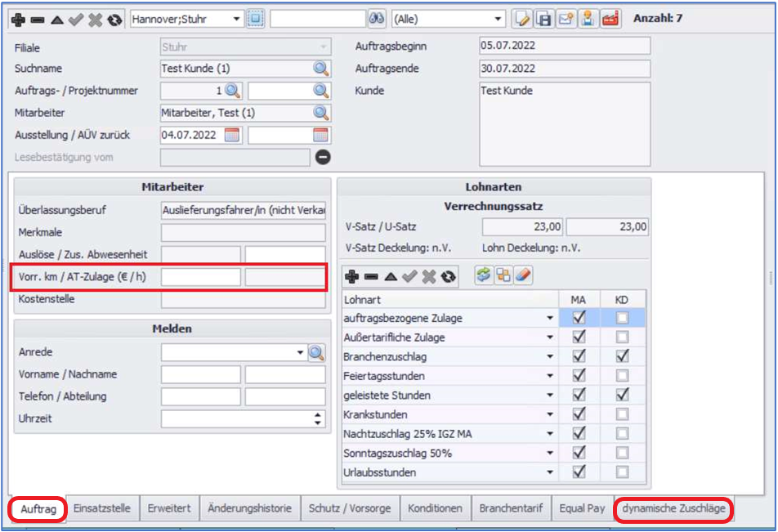The image size is (778, 532).
Task: Enable KD checkbox for Urlaubsstunden
Action: 622,472
